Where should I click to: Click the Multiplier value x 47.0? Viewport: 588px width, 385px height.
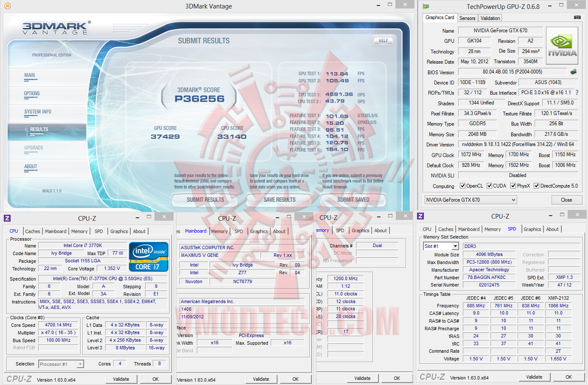pos(59,332)
